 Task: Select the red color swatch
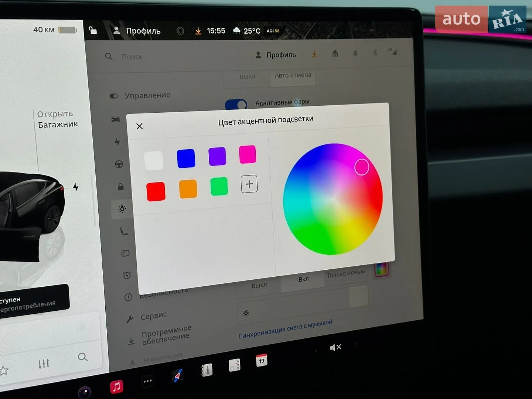coord(156,192)
